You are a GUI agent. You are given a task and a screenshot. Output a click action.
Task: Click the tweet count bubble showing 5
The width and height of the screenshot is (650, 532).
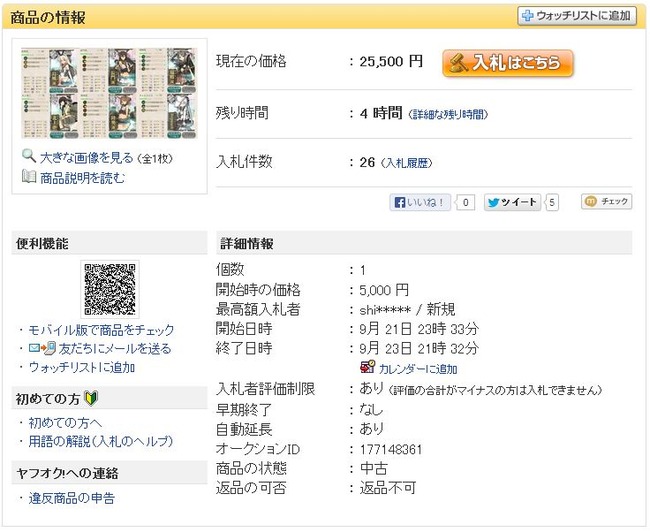(552, 202)
